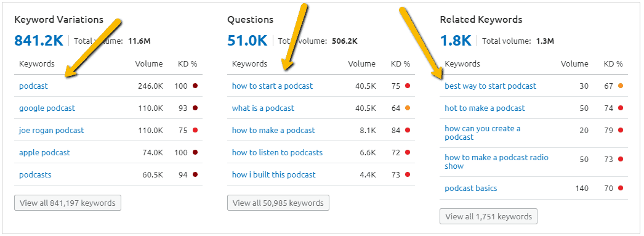Viewport: 644px width, 236px height.
Task: Click KD value 93 for 'google podcast'
Action: [x=183, y=108]
